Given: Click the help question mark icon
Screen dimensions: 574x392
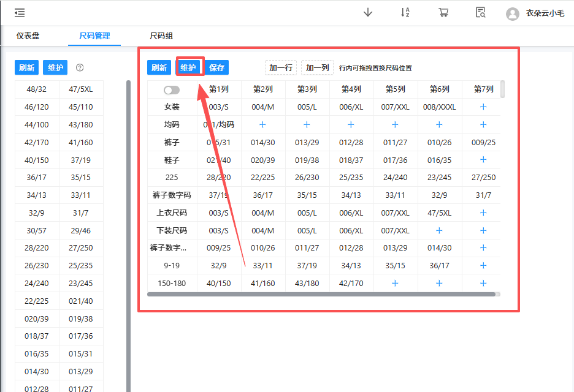Looking at the screenshot, I should coord(80,68).
